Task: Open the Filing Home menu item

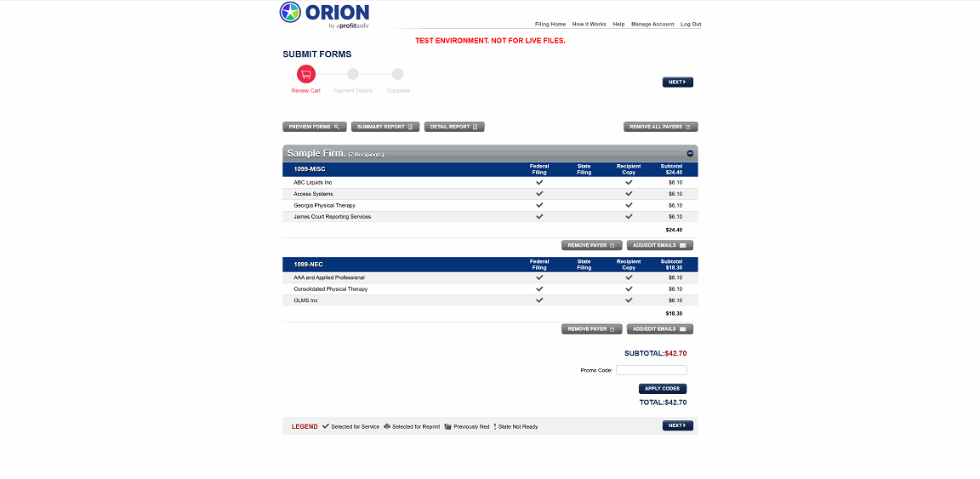Action: [550, 25]
